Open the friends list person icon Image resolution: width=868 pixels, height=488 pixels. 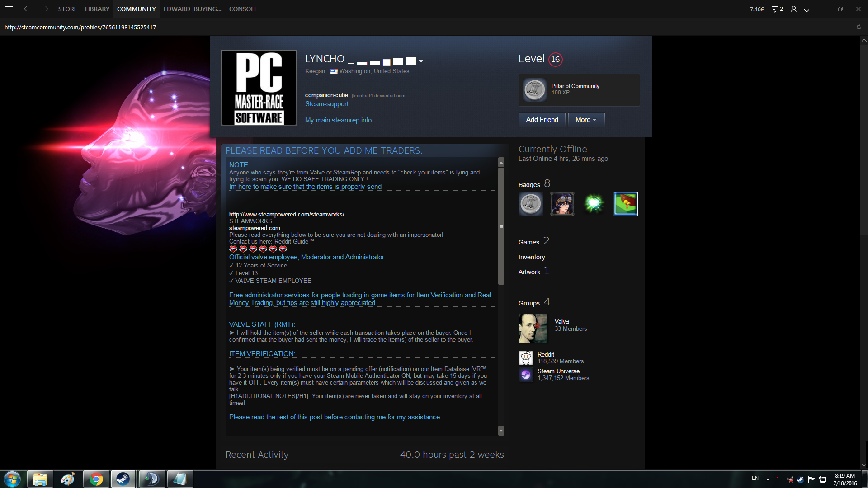(x=793, y=9)
